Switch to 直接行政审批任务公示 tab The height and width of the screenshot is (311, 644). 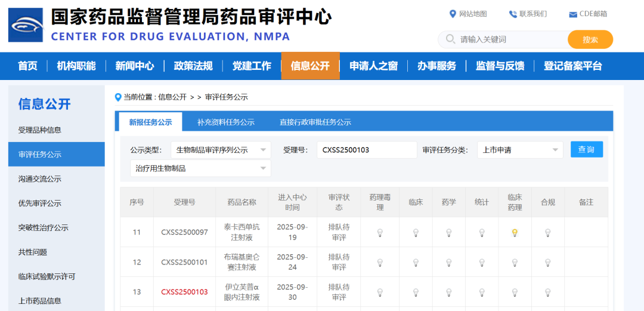point(315,122)
